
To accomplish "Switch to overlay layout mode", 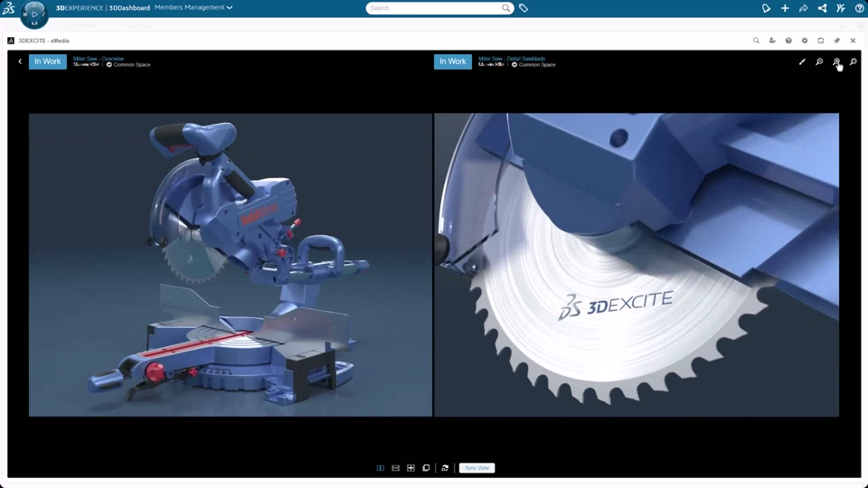I will pos(426,468).
